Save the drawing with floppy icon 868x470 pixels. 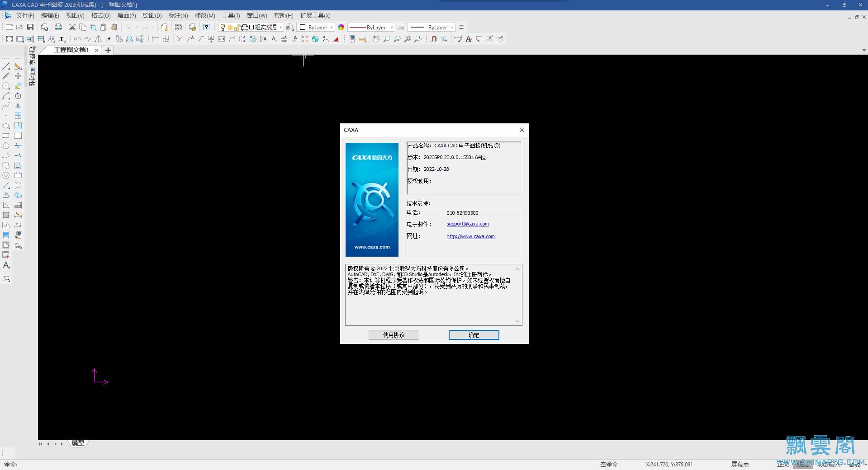tap(30, 27)
